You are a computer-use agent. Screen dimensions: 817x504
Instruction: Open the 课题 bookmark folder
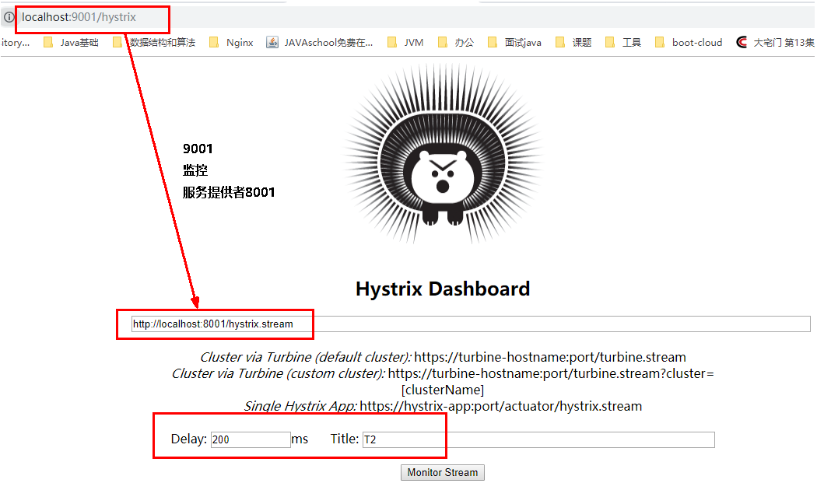tap(573, 42)
